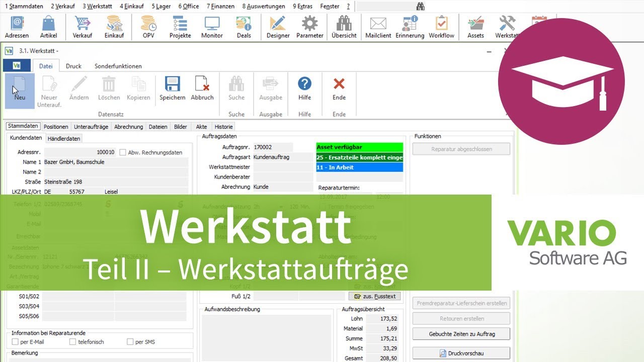This screenshot has height=362, width=644.
Task: Switch to the Historie tab
Action: coord(224,127)
